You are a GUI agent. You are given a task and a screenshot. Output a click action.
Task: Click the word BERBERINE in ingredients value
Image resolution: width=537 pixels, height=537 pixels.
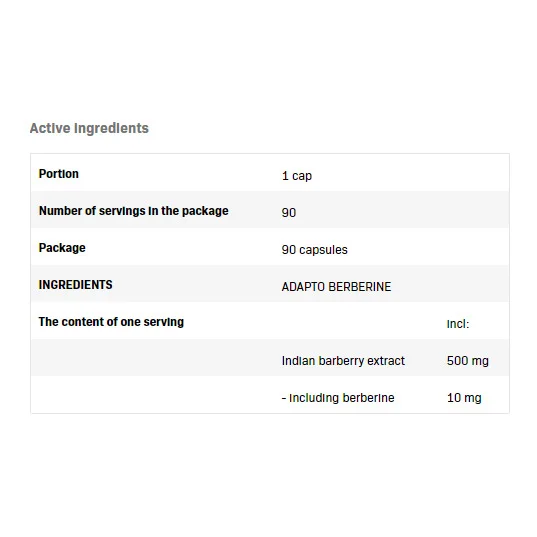click(360, 287)
